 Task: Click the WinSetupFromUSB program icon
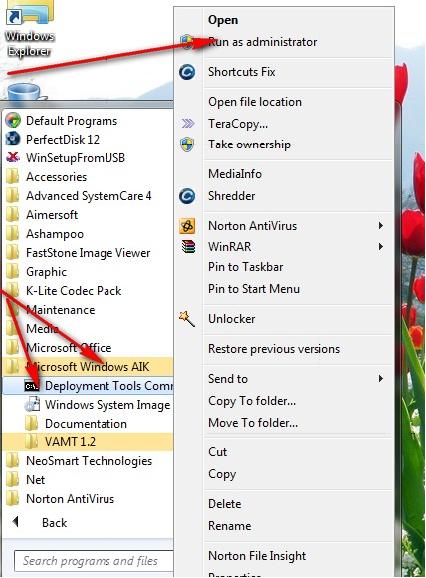[x=13, y=158]
